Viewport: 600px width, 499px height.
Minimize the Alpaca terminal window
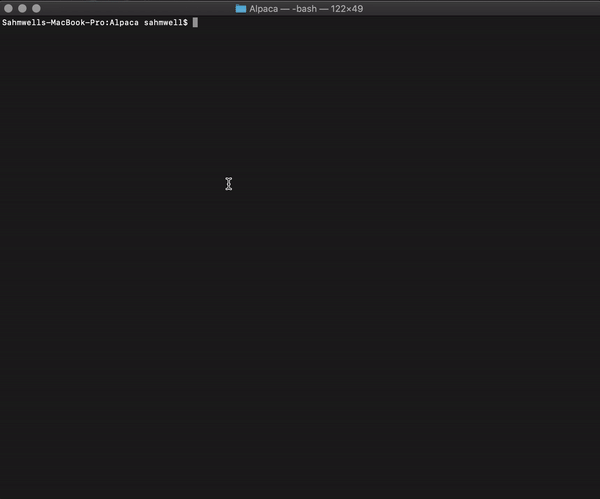point(22,8)
